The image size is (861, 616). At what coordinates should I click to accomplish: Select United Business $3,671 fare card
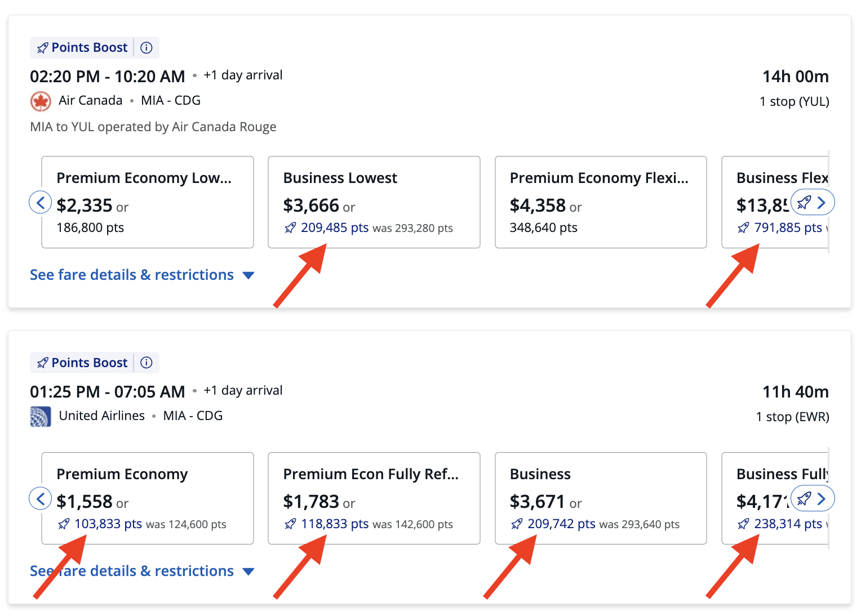tap(601, 498)
